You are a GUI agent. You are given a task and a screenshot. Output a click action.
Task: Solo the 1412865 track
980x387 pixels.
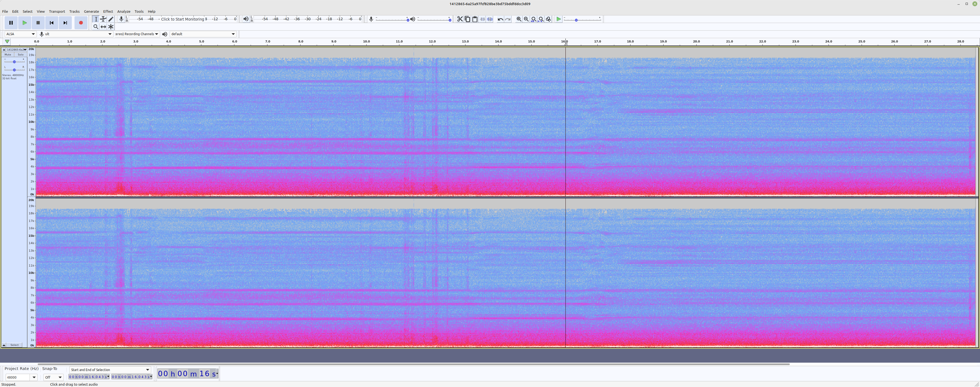pyautogui.click(x=20, y=54)
